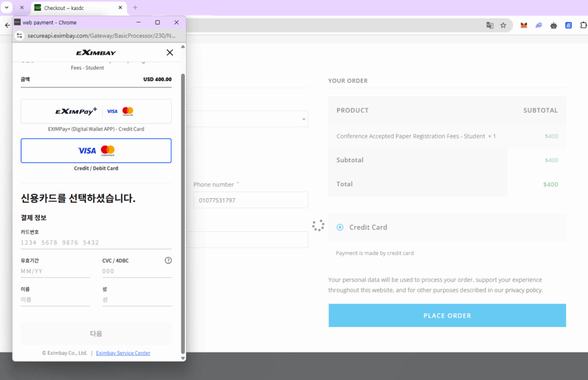This screenshot has height=380, width=588.
Task: Click the Translate page icon in Chrome toolbar
Action: (x=490, y=25)
